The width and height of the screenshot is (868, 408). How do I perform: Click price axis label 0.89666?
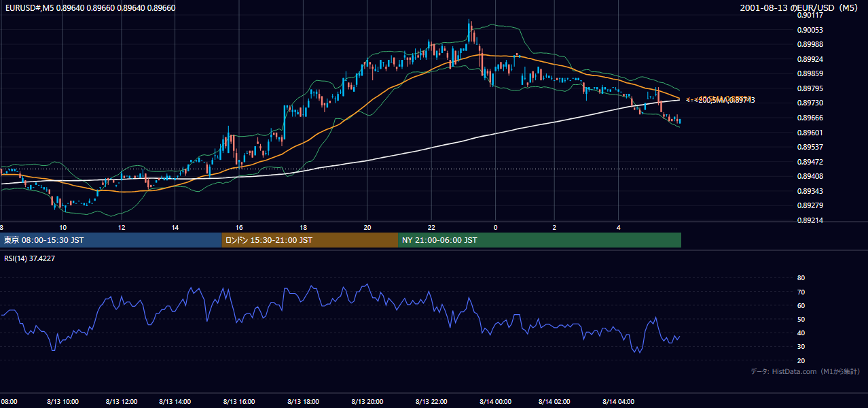pos(810,118)
